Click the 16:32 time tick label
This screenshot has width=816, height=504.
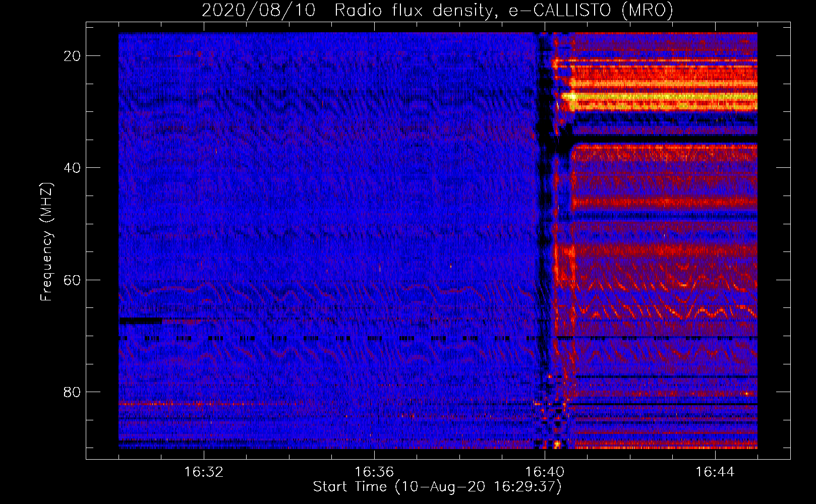[204, 472]
